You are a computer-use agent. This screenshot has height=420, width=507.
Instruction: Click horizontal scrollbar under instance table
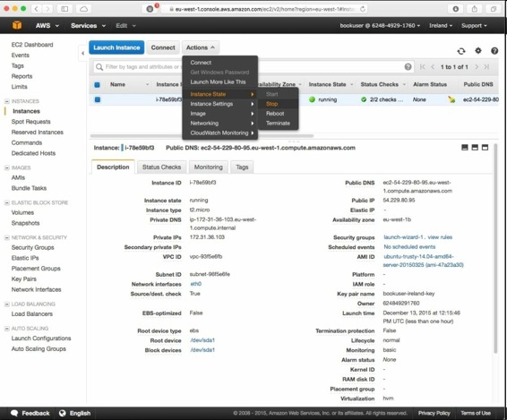[x=202, y=136]
